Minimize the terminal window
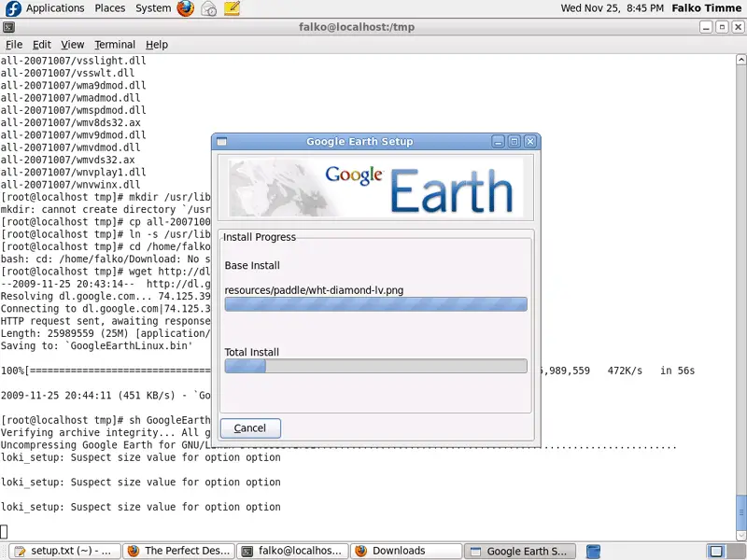 pyautogui.click(x=706, y=27)
